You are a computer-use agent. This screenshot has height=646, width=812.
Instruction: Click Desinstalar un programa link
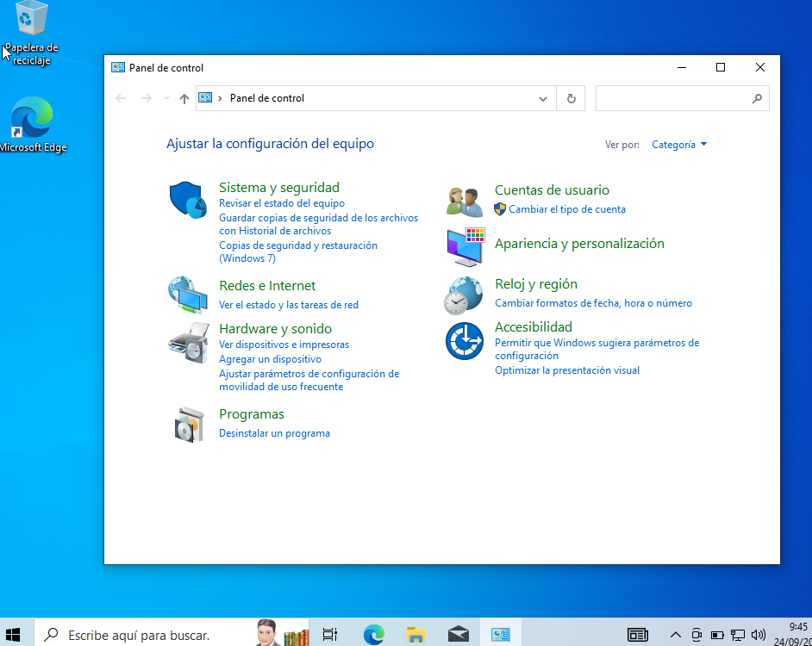[x=274, y=433]
